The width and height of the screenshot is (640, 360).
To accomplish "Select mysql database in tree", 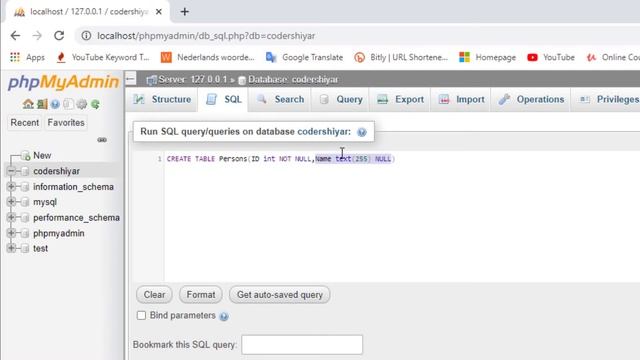I will [x=45, y=202].
